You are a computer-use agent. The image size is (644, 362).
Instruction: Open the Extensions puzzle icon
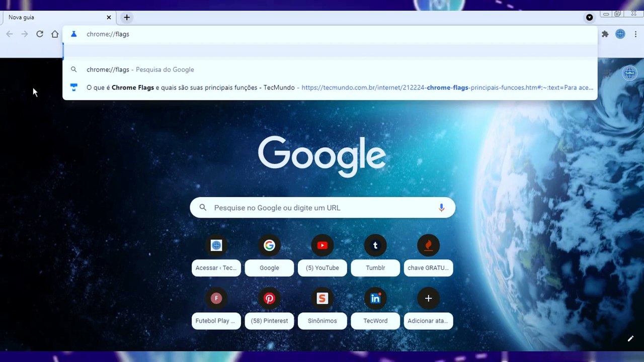point(605,34)
